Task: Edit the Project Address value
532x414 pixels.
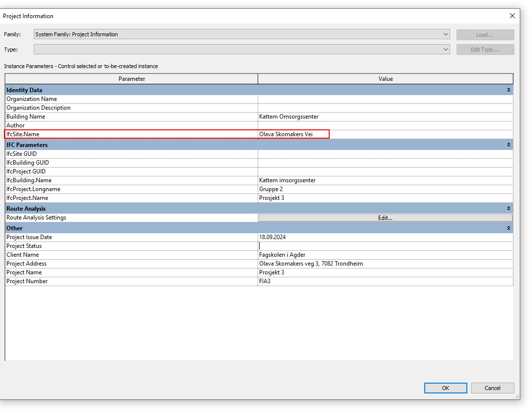Action: [x=386, y=264]
